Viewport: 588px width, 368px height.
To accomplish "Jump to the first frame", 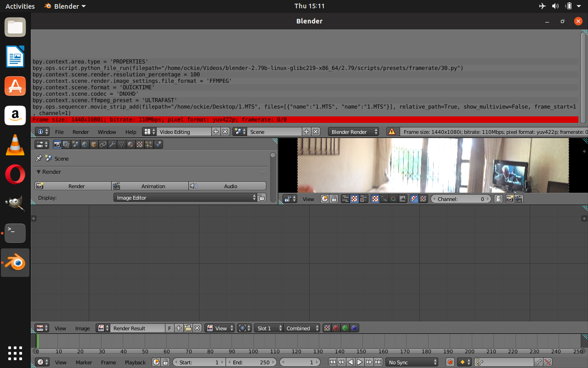I will 332,362.
